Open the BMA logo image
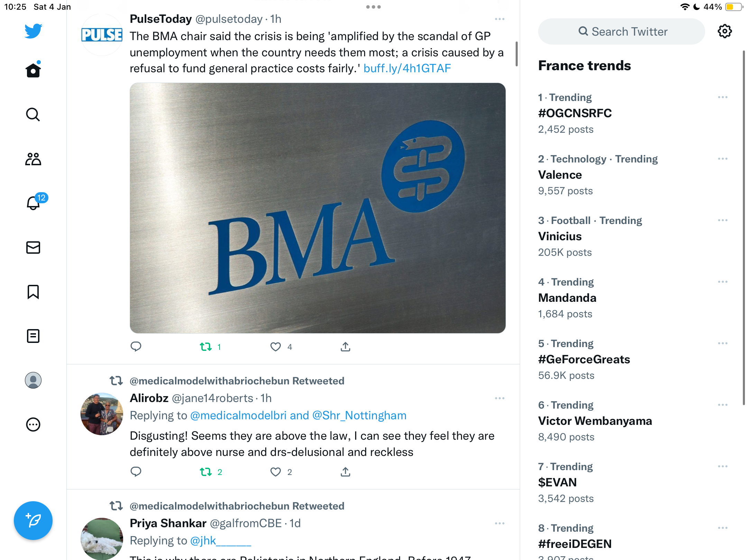747x560 pixels. pos(317,208)
